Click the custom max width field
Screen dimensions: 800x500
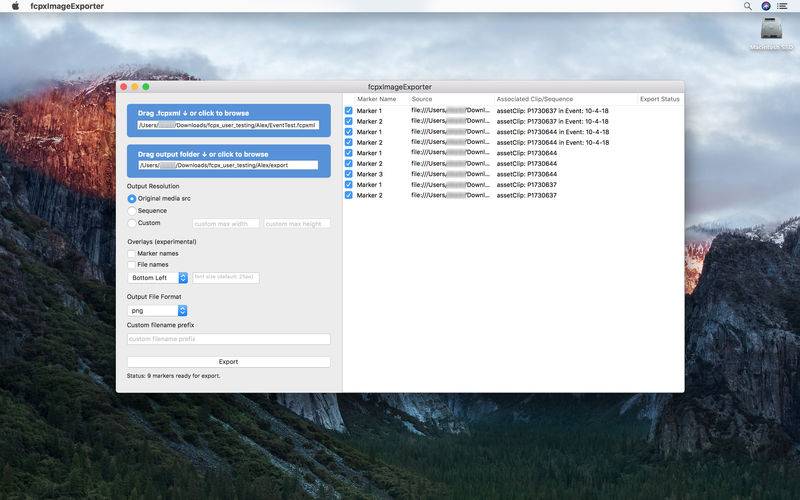[226, 223]
